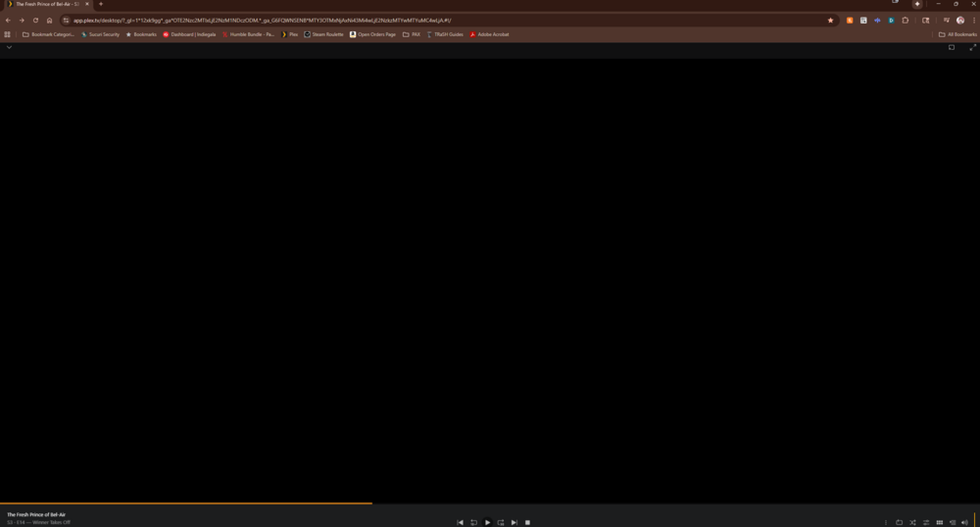Image resolution: width=980 pixels, height=527 pixels.
Task: View site information for app.plex.tv
Action: (x=66, y=21)
